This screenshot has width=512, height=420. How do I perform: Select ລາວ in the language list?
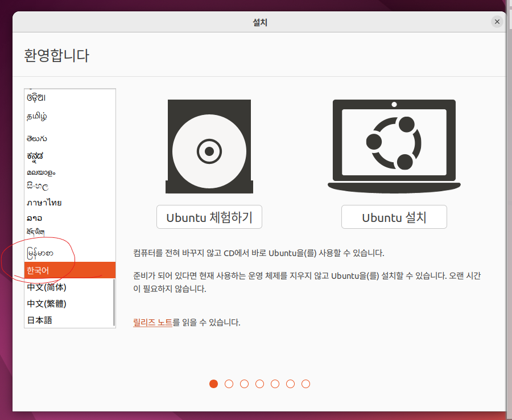[70, 218]
